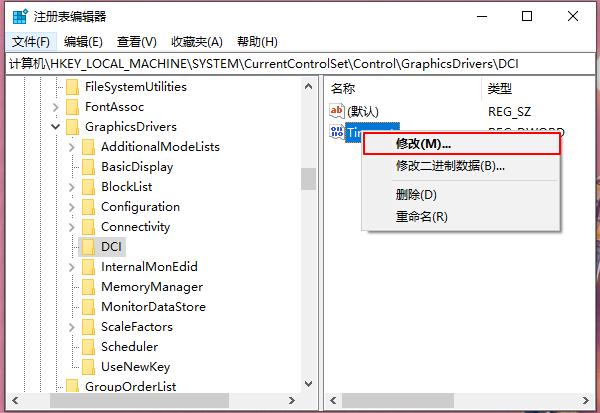The image size is (600, 413).
Task: Minimize the Registry Editor window
Action: pos(482,16)
